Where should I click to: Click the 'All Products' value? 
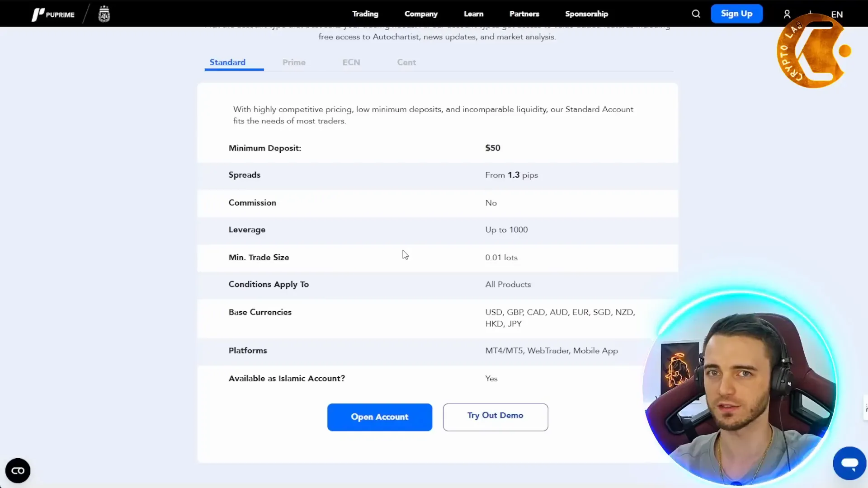pos(508,285)
